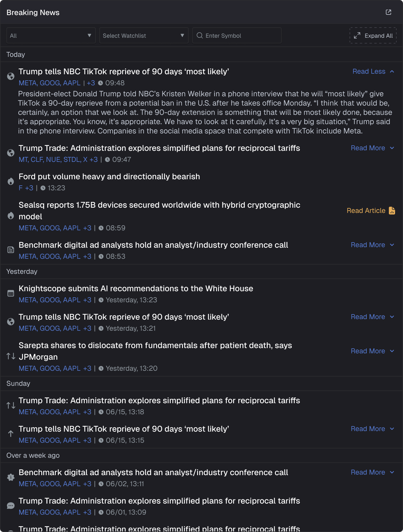This screenshot has width=403, height=532.
Task: Click calendar icon next to Knightscope headline
Action: (11, 293)
